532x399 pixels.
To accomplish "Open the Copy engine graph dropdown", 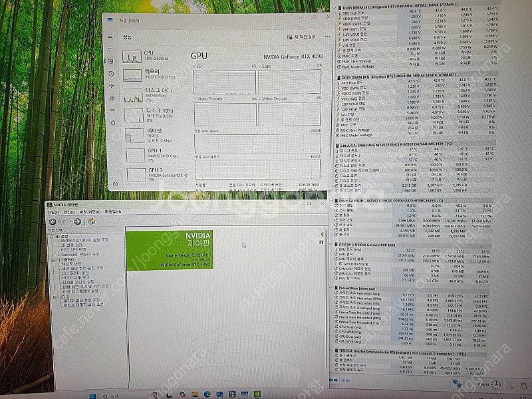I will [x=260, y=66].
